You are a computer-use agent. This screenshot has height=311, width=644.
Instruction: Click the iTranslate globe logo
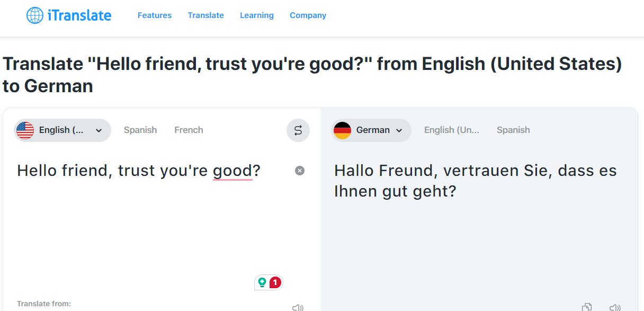tap(34, 15)
